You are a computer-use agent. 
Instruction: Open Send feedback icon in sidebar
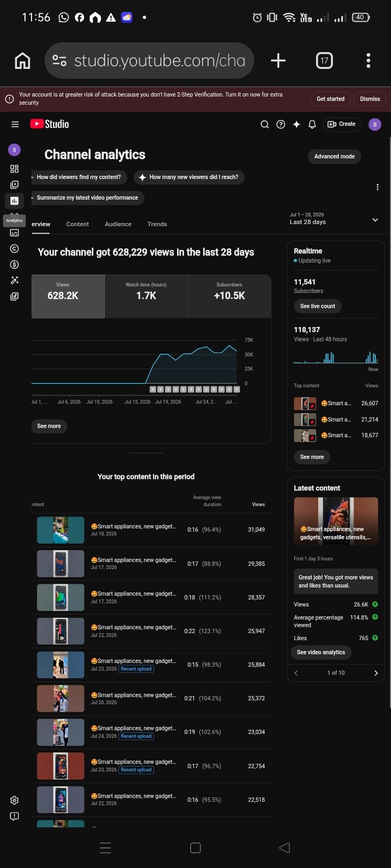[x=15, y=816]
